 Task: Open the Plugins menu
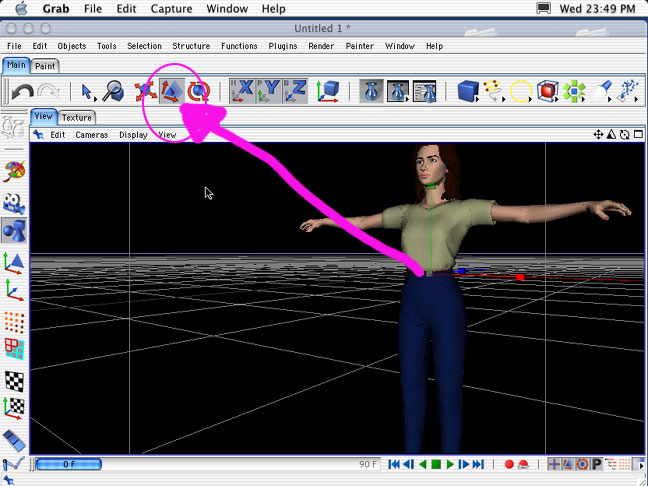click(x=283, y=46)
